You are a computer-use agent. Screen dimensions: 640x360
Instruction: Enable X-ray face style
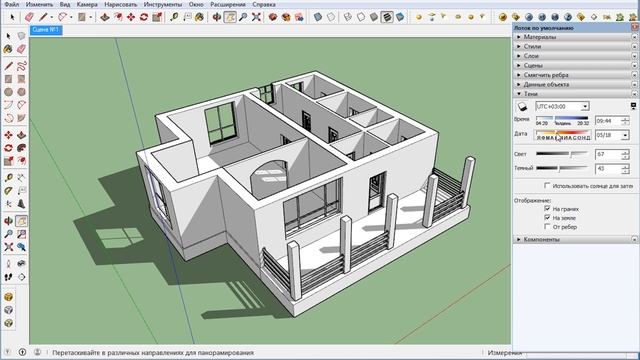tap(318, 17)
